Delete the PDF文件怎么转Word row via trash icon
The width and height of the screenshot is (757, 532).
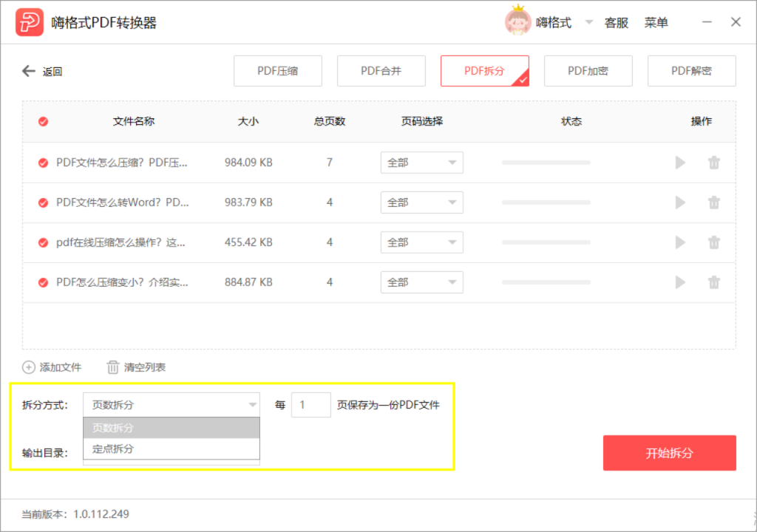[x=714, y=202]
